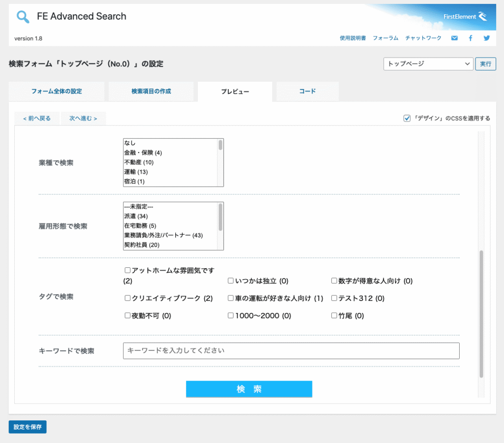
Task: Open the 使用説明書 link
Action: 352,38
